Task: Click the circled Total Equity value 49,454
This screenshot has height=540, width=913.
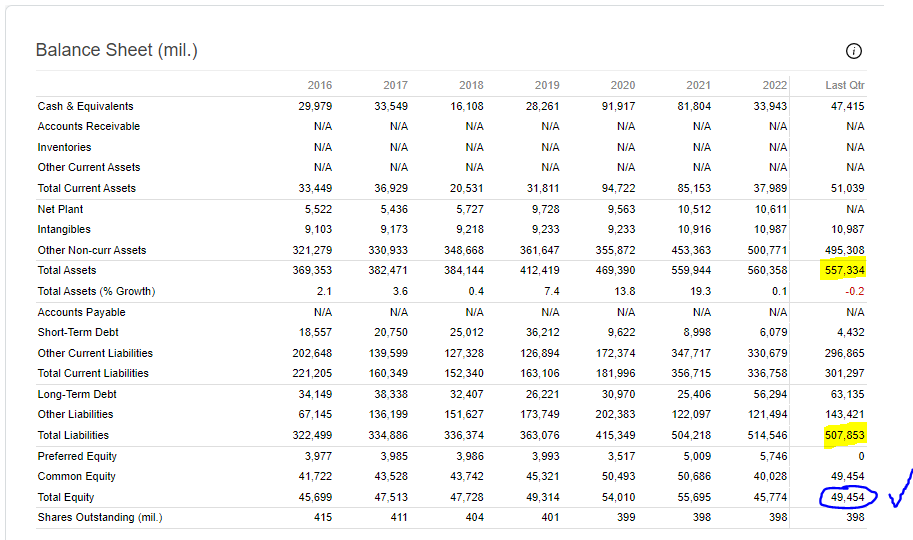Action: (848, 497)
